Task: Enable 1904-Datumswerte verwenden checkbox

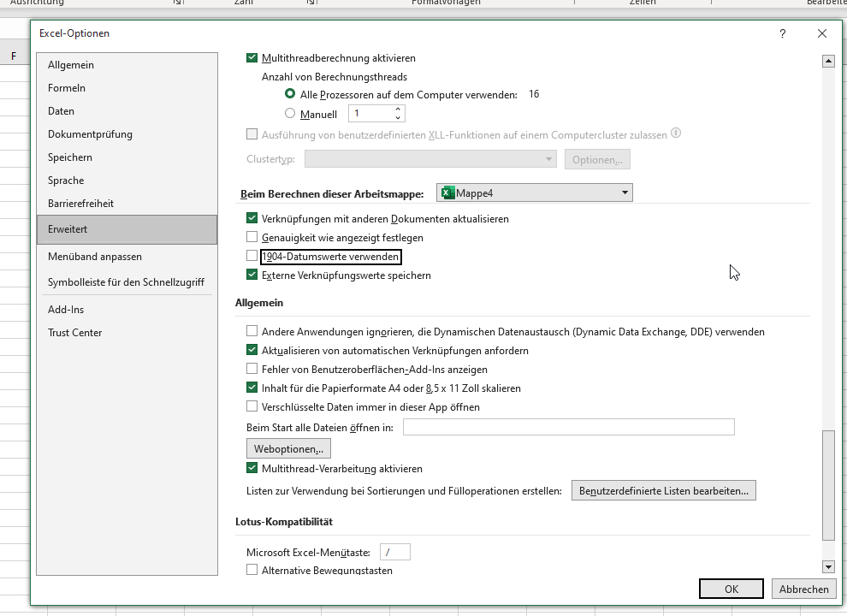Action: (252, 256)
